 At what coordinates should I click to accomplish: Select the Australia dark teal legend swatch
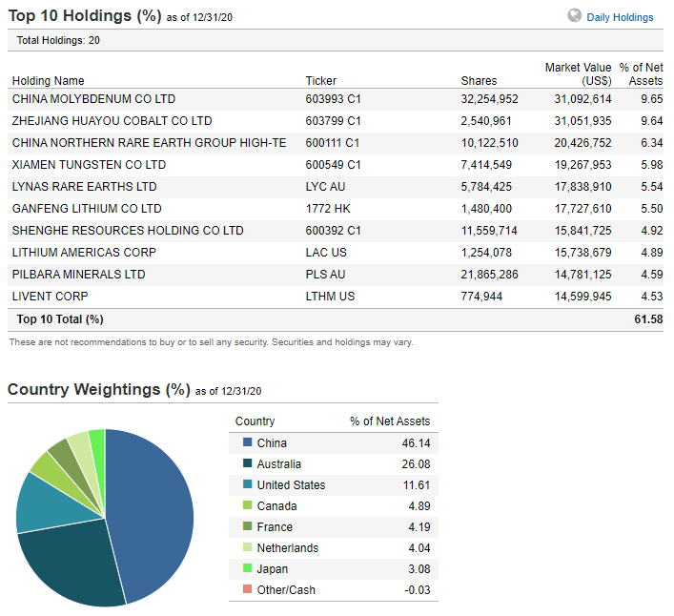tap(247, 463)
